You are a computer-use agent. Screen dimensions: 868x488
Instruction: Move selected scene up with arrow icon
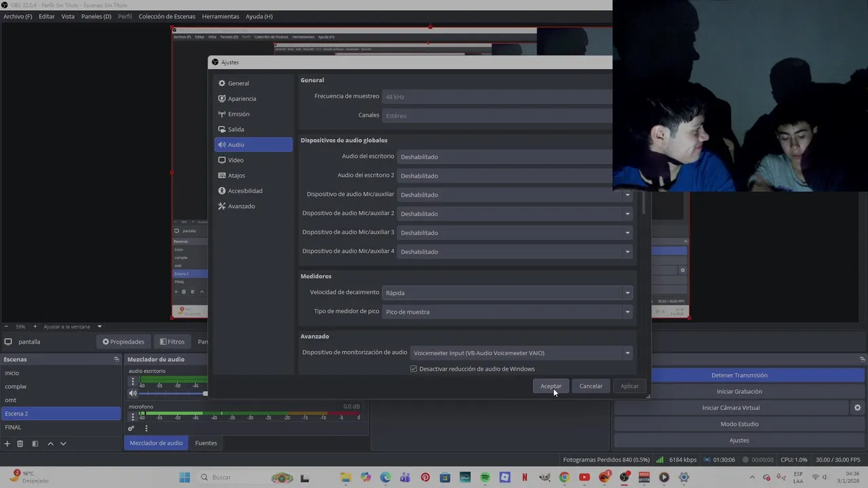point(50,443)
